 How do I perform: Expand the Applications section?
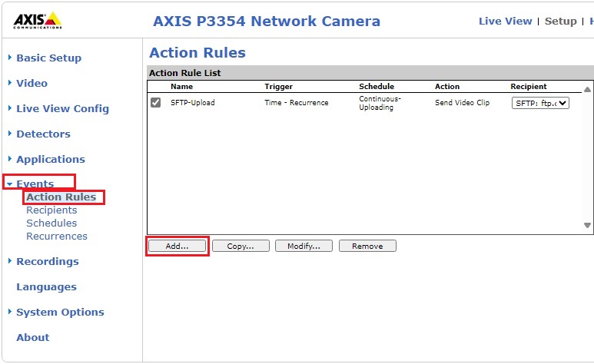pos(50,159)
